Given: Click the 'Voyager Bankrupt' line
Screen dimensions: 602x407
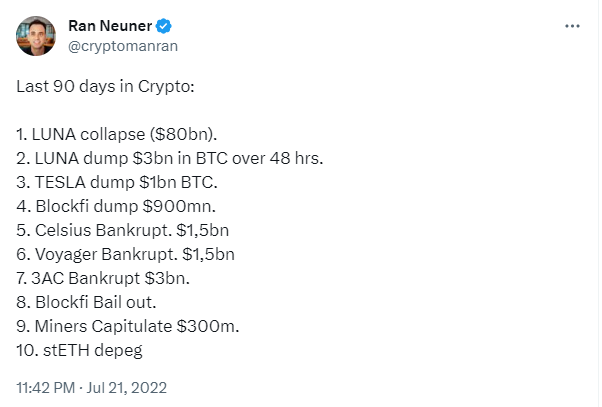Looking at the screenshot, I should [125, 255].
